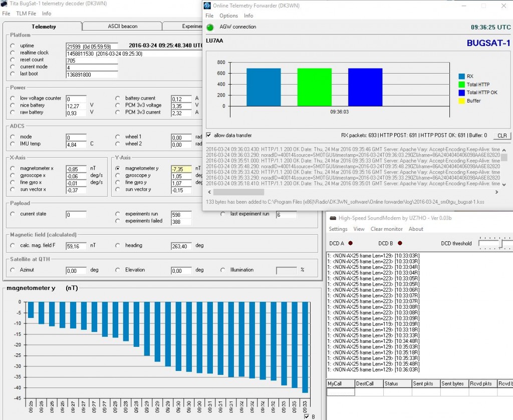Click the green AGW connection indicator
The image size is (513, 420).
210,27
